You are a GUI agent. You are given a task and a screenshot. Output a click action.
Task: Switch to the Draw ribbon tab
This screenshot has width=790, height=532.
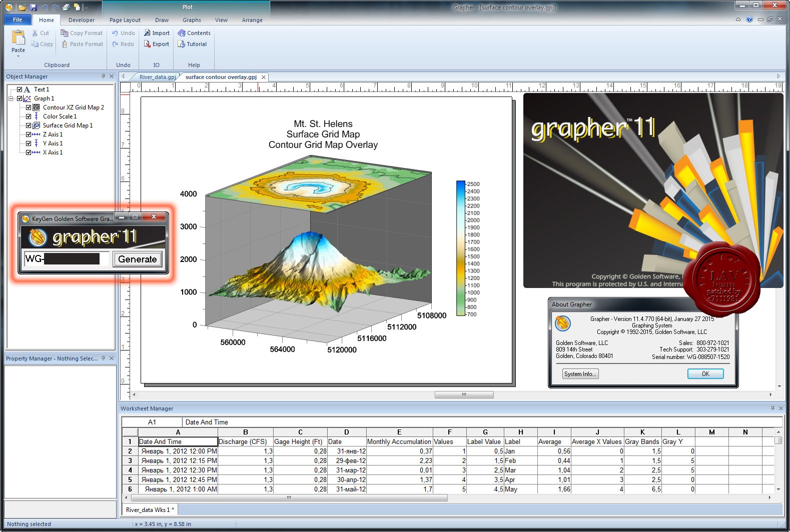[x=162, y=20]
